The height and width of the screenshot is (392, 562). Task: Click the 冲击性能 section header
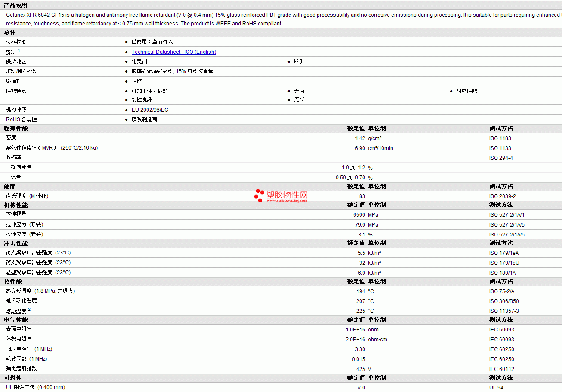coord(15,243)
